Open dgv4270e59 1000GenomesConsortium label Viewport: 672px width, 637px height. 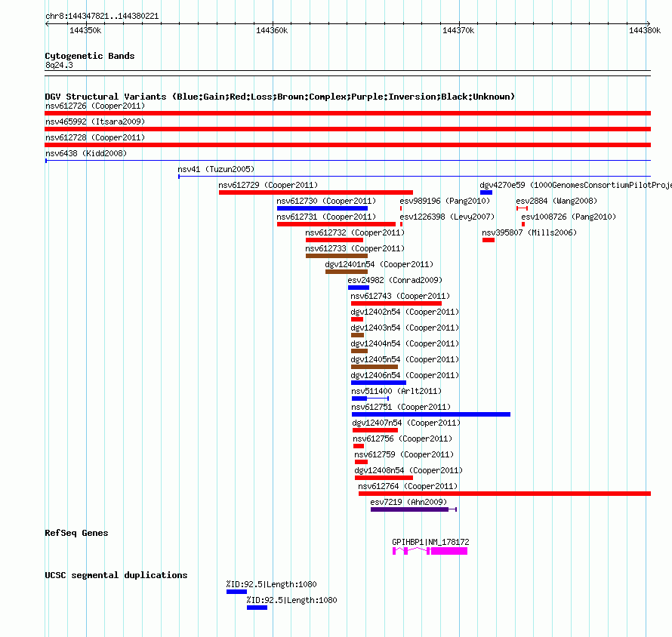575,185
